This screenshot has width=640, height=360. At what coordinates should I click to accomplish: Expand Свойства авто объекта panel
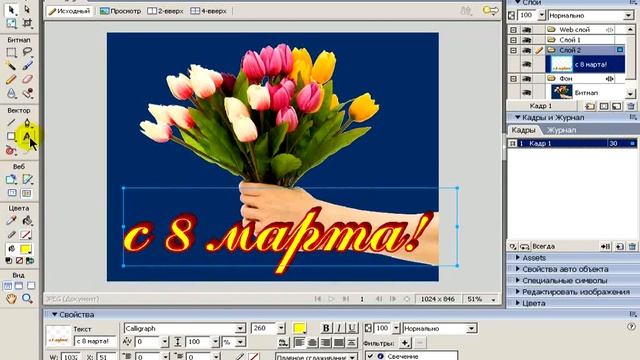[518, 269]
